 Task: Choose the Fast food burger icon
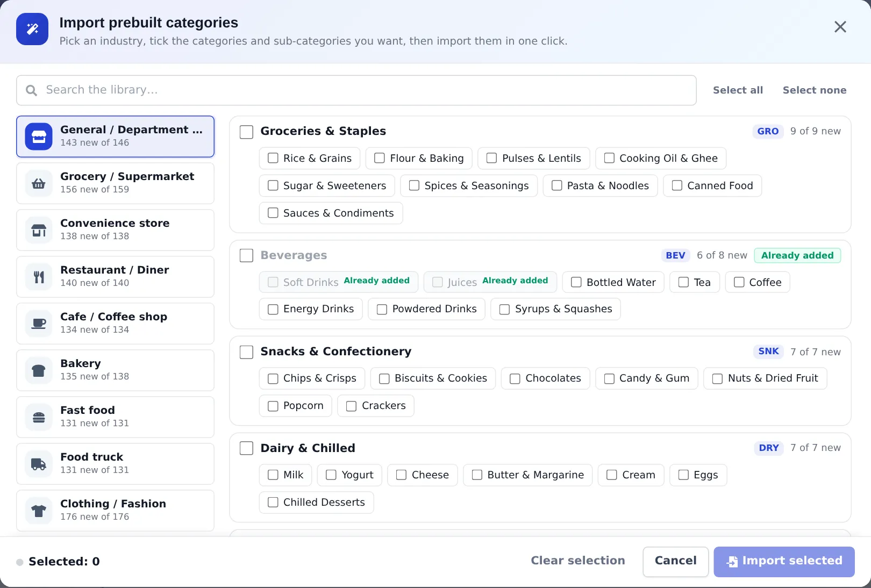click(39, 417)
